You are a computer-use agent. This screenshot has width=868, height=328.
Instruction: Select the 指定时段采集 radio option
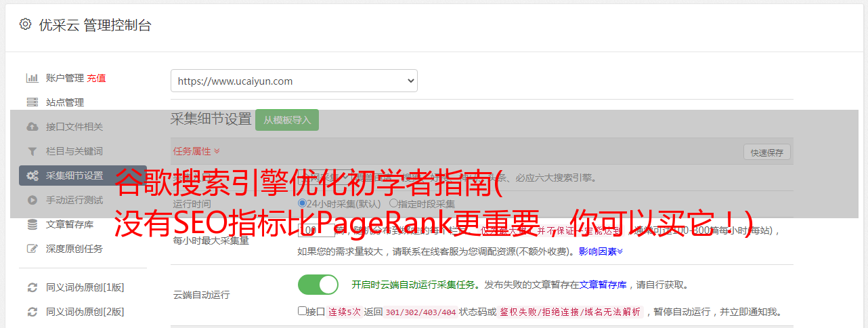tap(393, 203)
